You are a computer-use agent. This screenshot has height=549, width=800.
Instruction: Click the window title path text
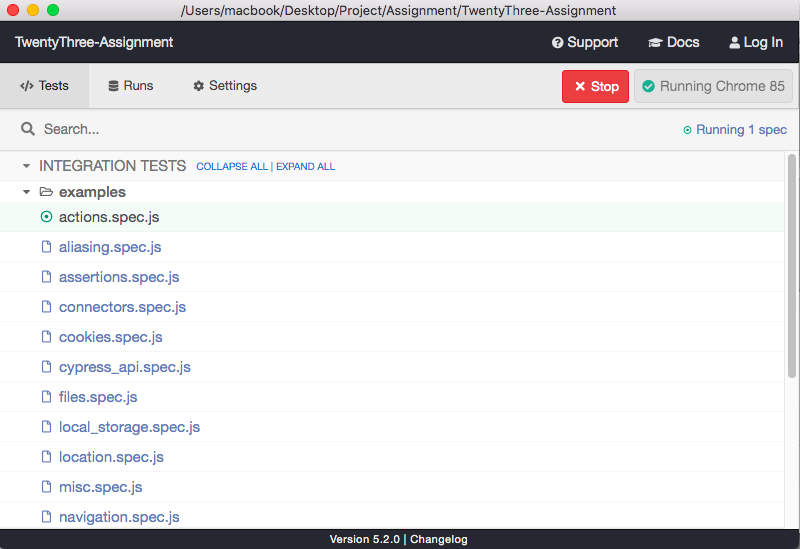398,10
